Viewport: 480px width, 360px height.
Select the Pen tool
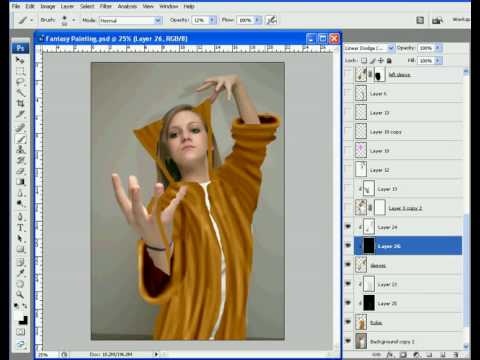click(20, 217)
